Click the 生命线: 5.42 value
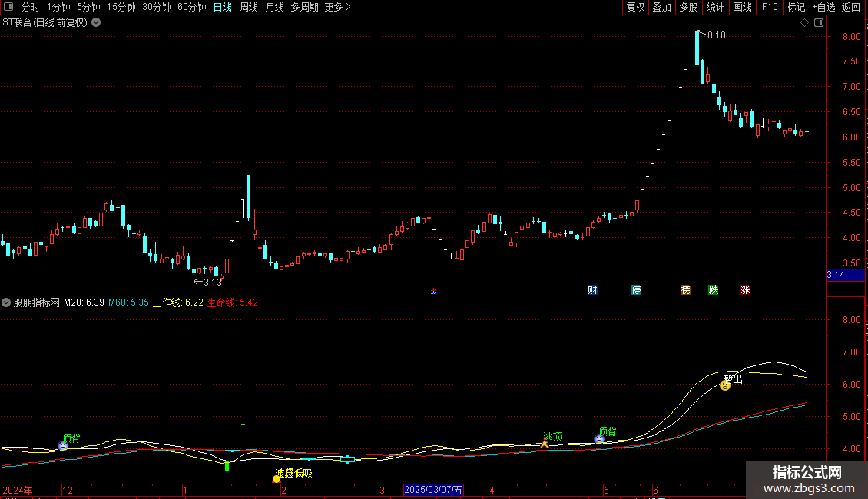This screenshot has height=499, width=868. coord(233,302)
